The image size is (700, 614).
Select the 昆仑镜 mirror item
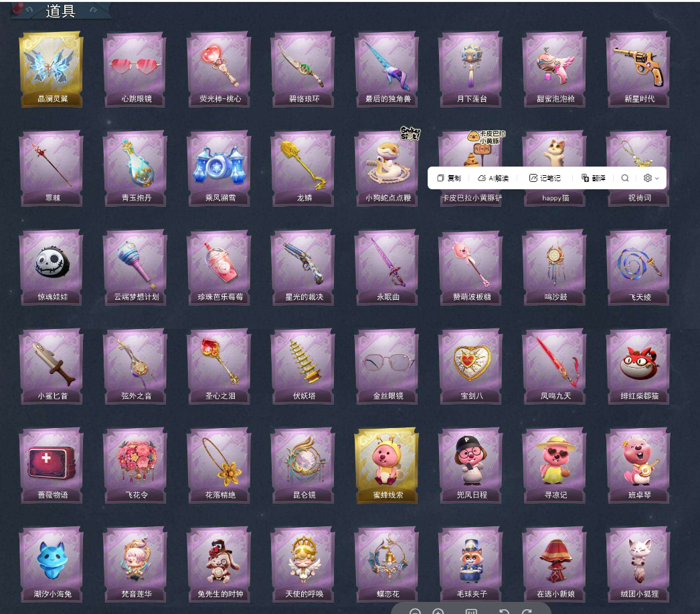[302, 466]
